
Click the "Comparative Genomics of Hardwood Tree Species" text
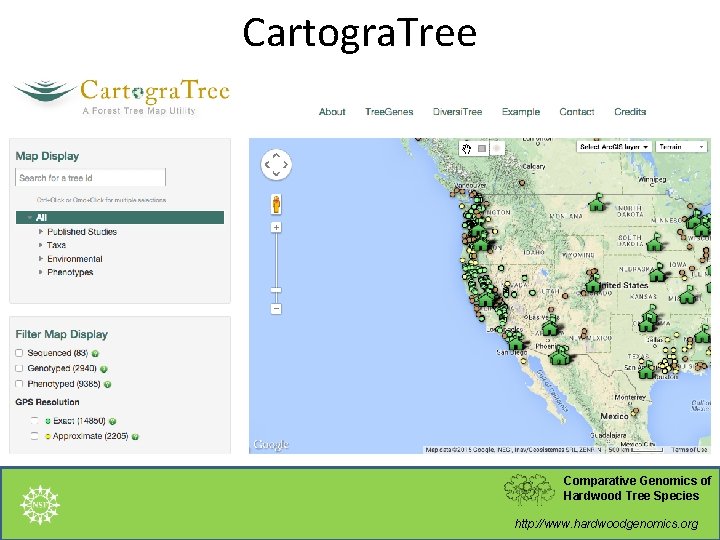pyautogui.click(x=637, y=488)
